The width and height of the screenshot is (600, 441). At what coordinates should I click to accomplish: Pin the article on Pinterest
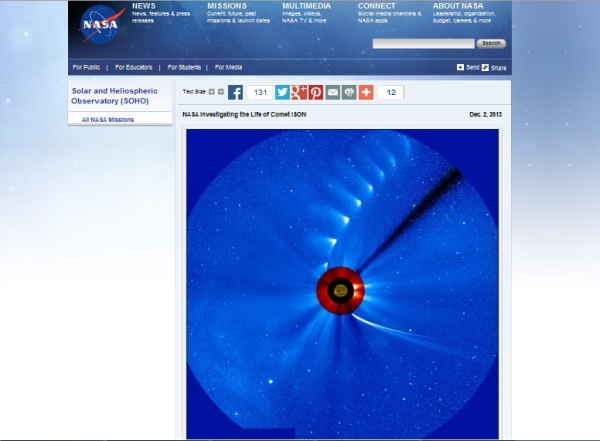[x=316, y=92]
